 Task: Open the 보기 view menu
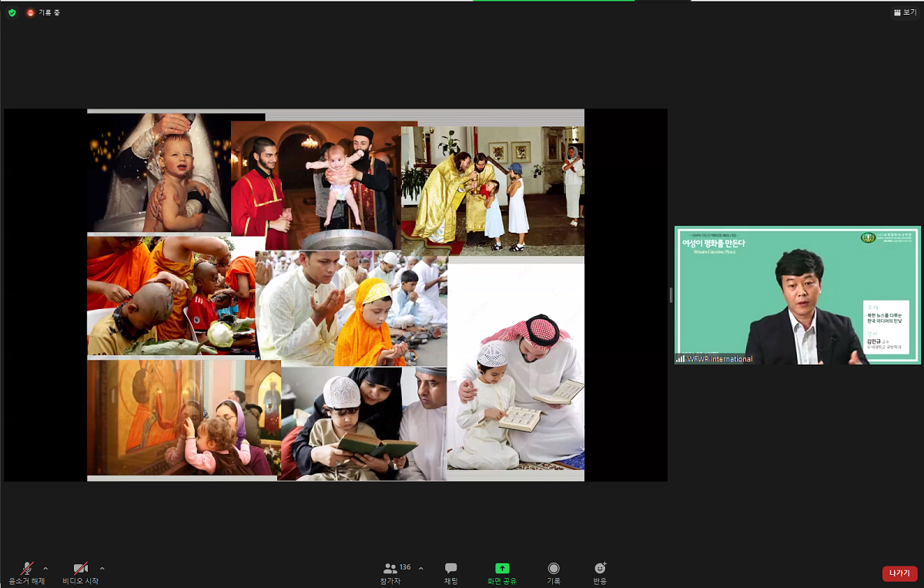pos(905,12)
